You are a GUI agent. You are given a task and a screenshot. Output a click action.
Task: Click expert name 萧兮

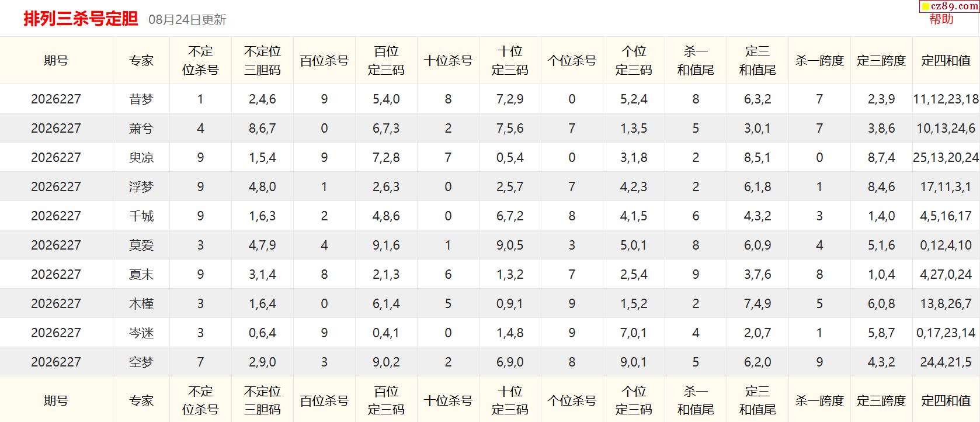click(141, 129)
